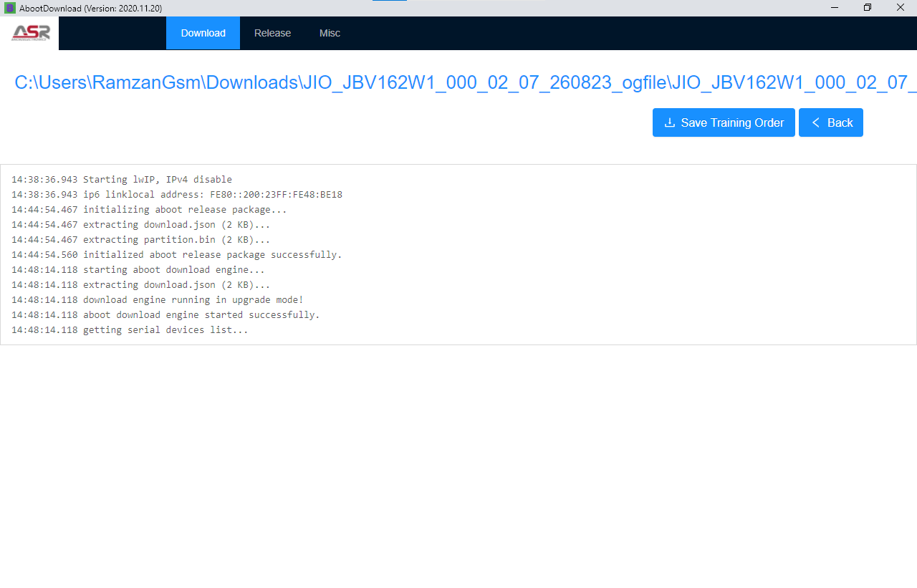Image resolution: width=917 pixels, height=588 pixels.
Task: Open the Release tab
Action: click(272, 33)
